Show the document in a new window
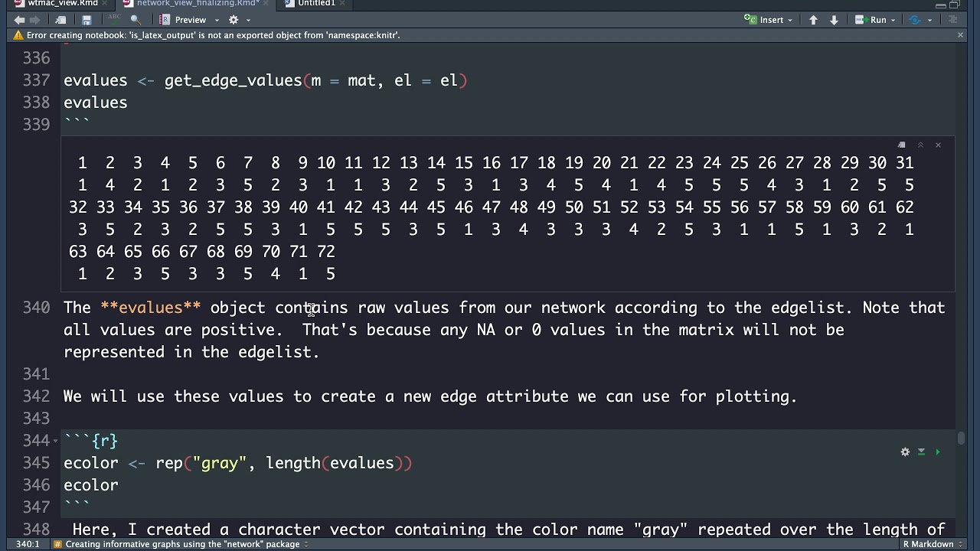Screen dimensions: 980x551 (x=61, y=20)
